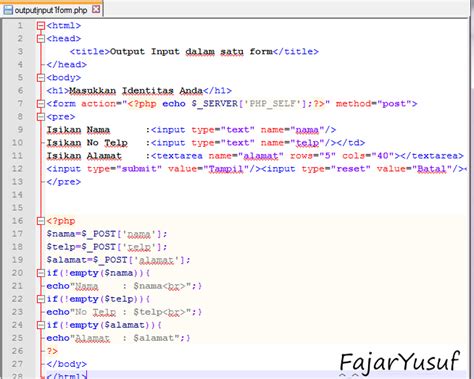Click the empty line 15 in the editor
The width and height of the screenshot is (474, 379).
coord(255,208)
